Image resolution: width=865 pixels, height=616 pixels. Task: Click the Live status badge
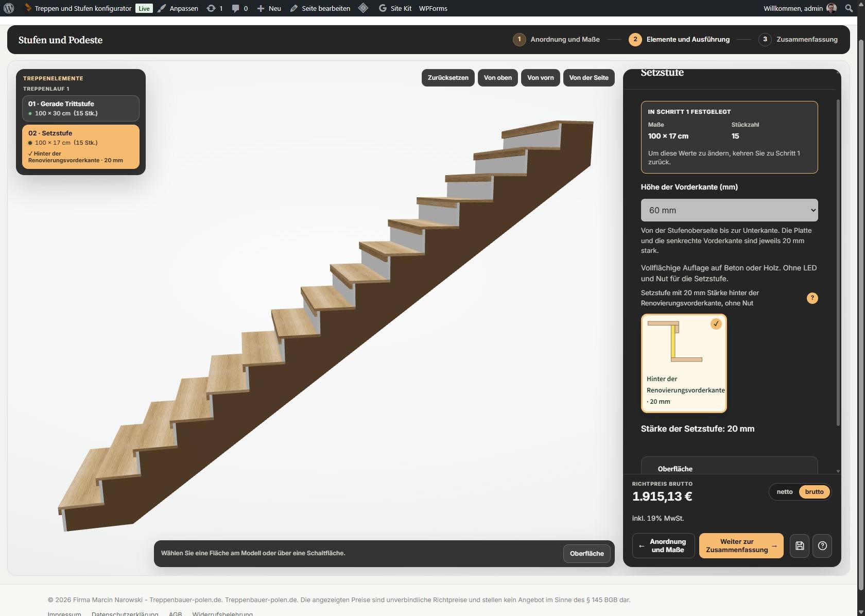144,8
